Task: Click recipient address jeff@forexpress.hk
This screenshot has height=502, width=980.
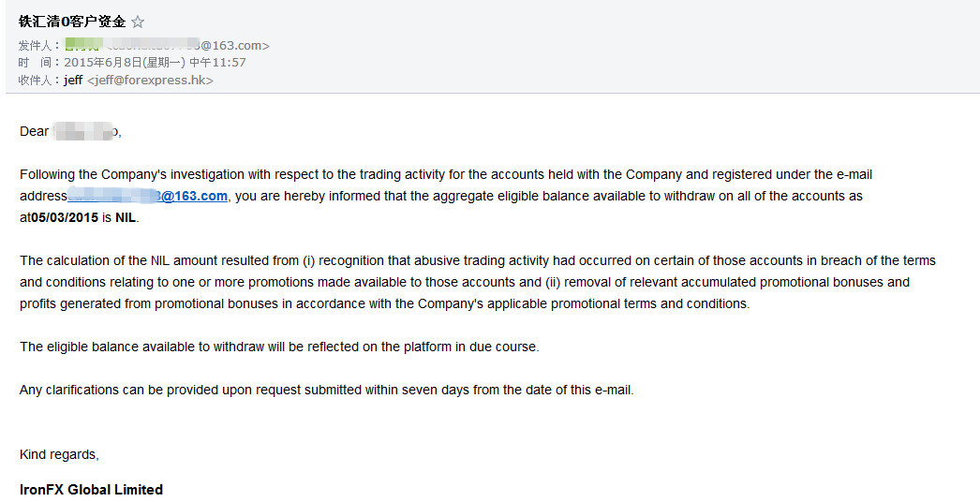Action: pos(150,81)
